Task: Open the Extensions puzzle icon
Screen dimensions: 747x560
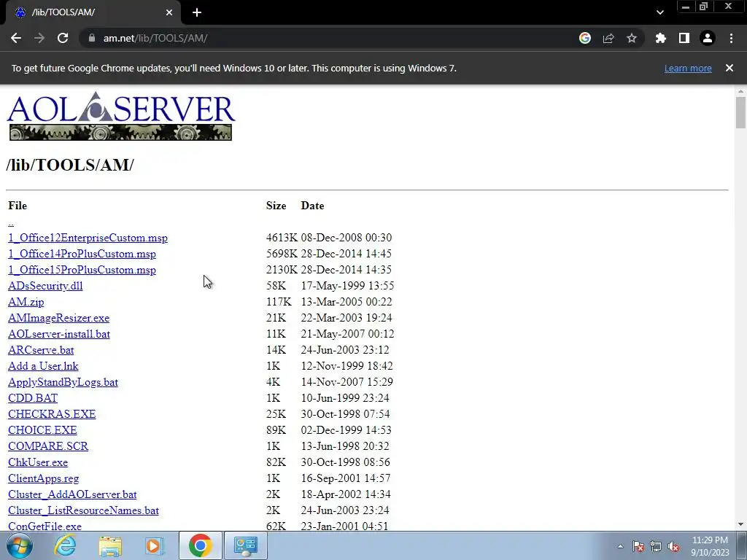Action: 660,38
